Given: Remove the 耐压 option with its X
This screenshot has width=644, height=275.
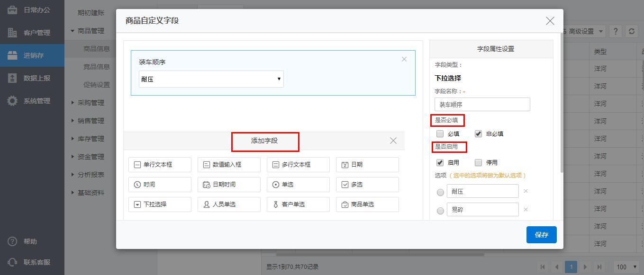Looking at the screenshot, I should [526, 191].
